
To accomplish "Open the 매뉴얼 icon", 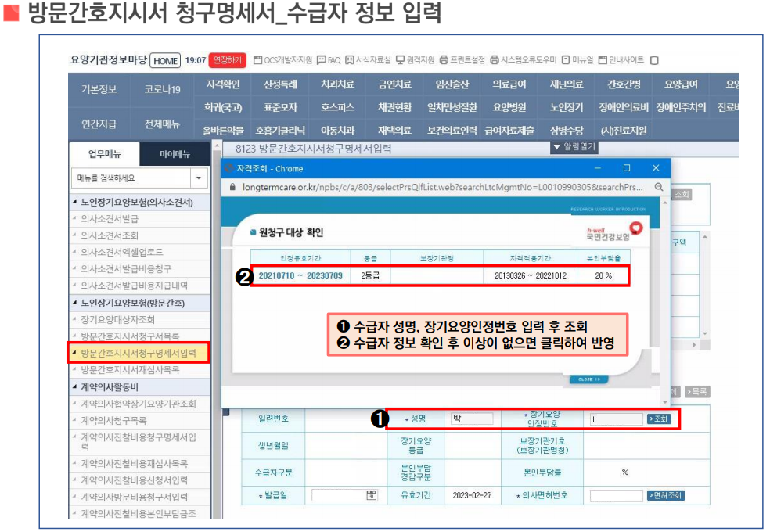I will pos(566,60).
